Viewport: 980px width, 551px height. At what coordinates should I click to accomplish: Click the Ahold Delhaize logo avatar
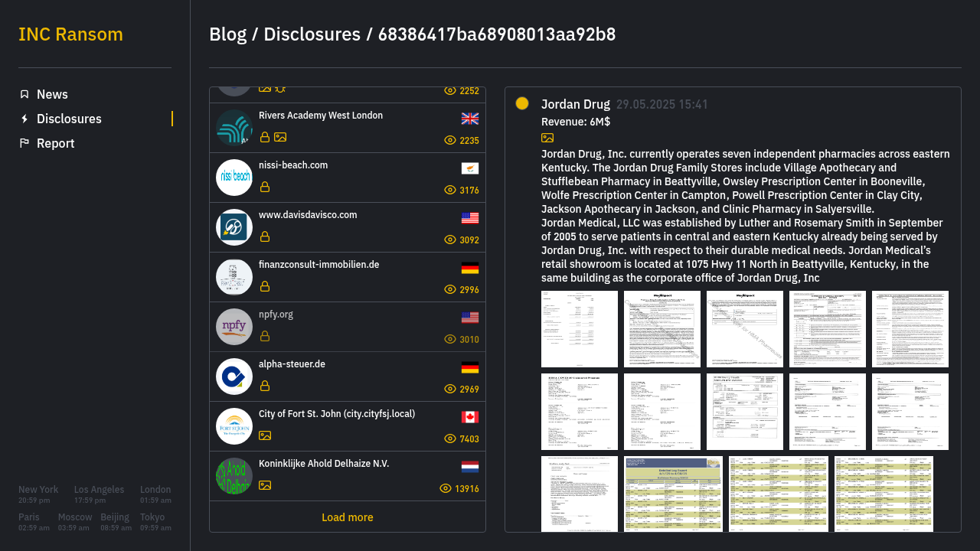(234, 476)
